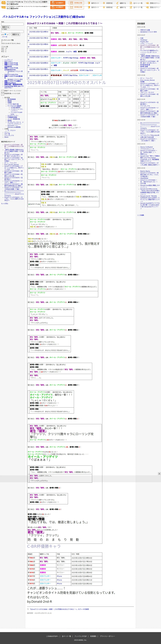This screenshot has width=161, height=644.
Task: Open 初めての方へ in left menu
Action: [8, 61]
